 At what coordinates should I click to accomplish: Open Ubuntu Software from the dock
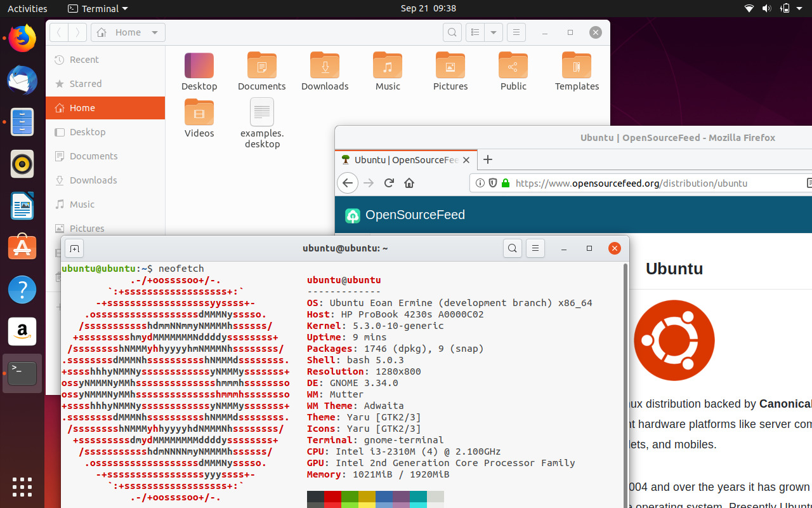[22, 247]
